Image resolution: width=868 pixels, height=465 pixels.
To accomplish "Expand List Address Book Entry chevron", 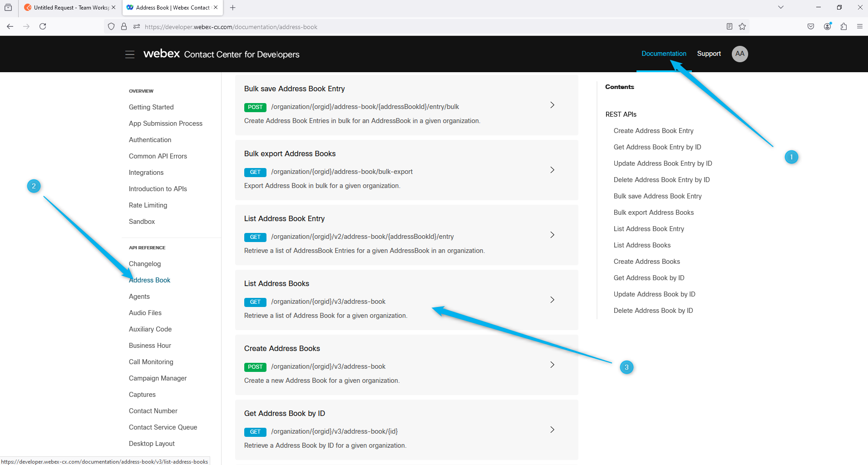I will [552, 235].
